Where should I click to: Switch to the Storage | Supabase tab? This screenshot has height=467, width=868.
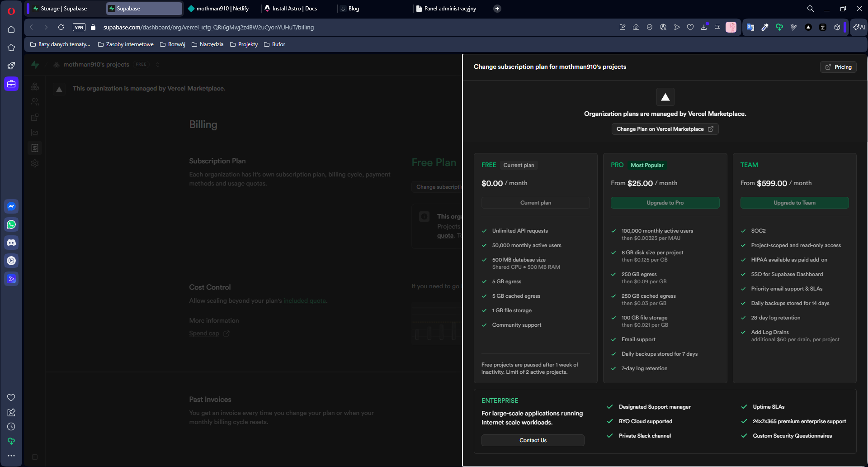point(64,9)
